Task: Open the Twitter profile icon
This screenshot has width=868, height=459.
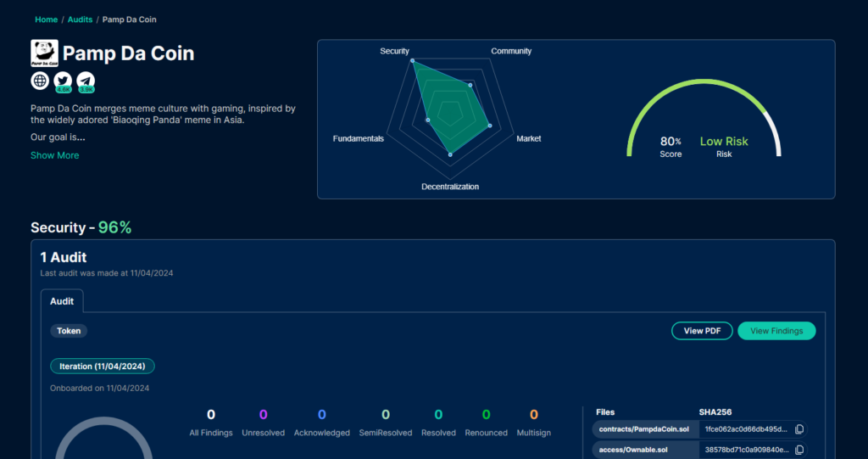Action: (63, 81)
